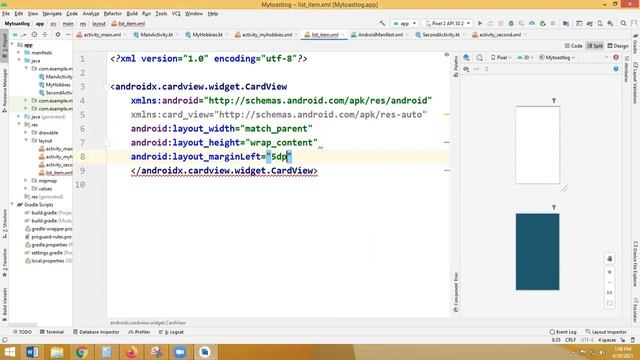Switch to the MainActivity.kt tab
Screen dimensions: 640x360
(x=156, y=35)
